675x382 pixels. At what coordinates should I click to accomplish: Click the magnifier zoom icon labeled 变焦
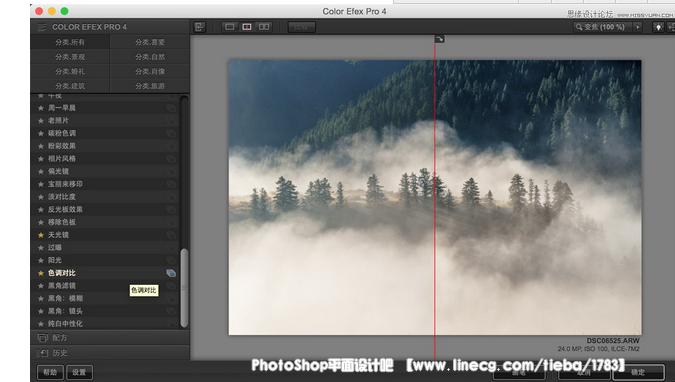click(579, 27)
